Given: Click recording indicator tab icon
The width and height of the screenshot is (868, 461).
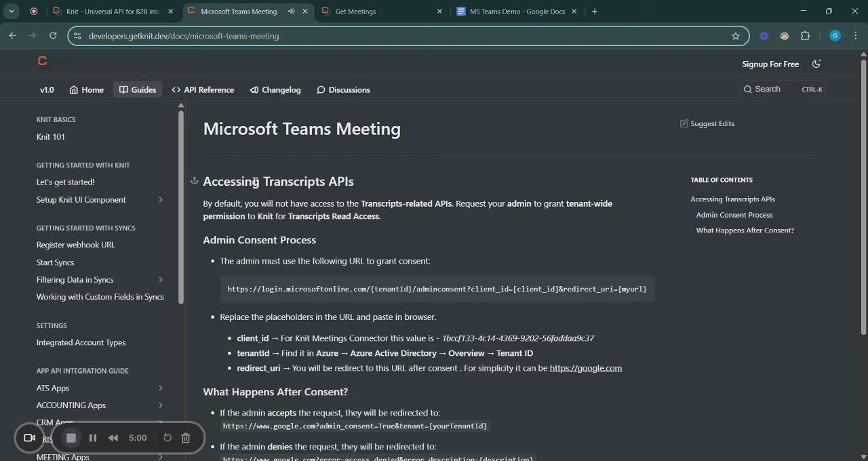Looking at the screenshot, I should [34, 12].
